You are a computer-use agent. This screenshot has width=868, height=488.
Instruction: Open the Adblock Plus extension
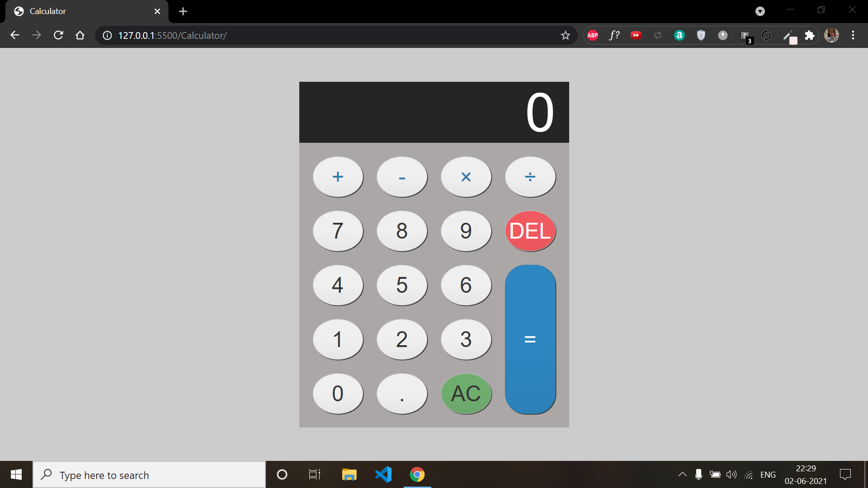[x=592, y=35]
